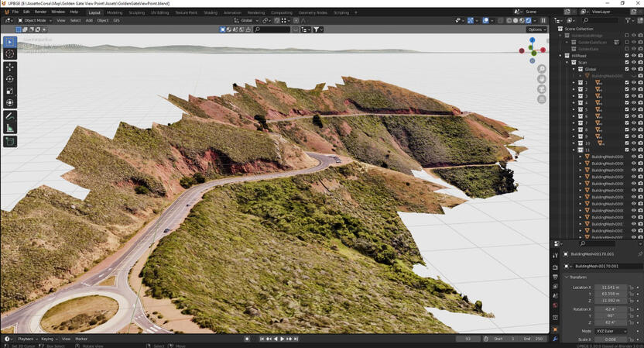Viewport: 644px width, 348px height.
Task: Open the Tool properties tab icon
Action: coord(555,255)
